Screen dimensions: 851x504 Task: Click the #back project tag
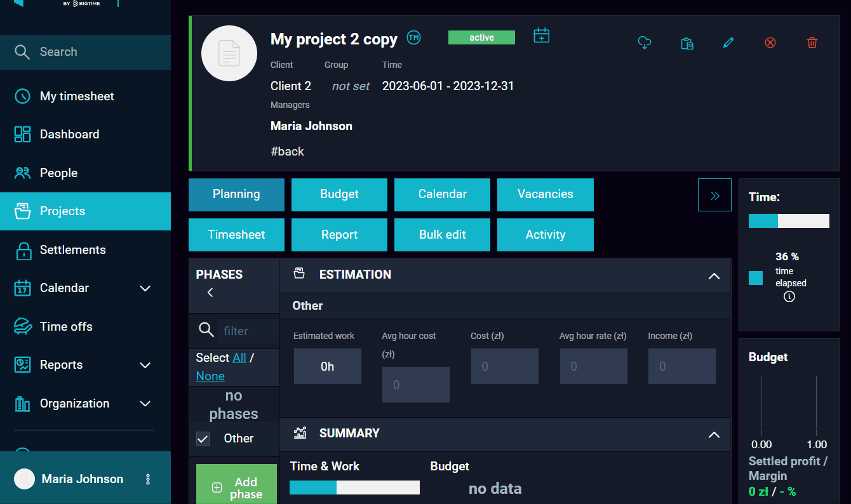tap(287, 152)
